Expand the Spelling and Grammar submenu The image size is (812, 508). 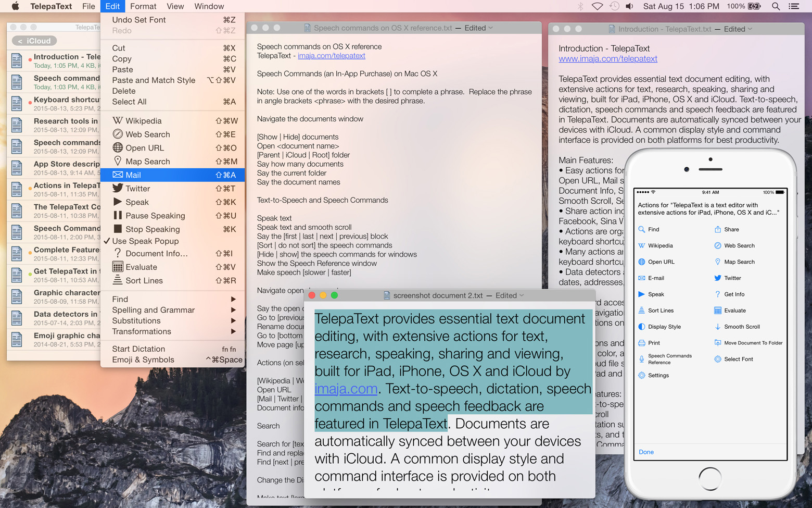coord(172,310)
